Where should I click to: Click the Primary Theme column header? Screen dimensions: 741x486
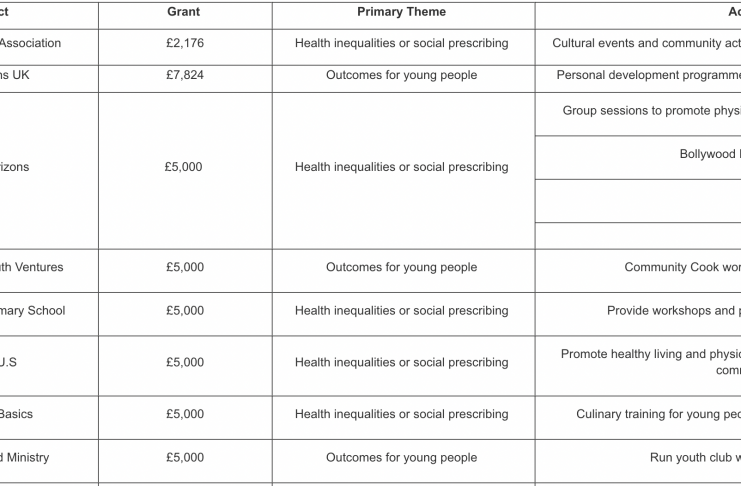(x=401, y=12)
